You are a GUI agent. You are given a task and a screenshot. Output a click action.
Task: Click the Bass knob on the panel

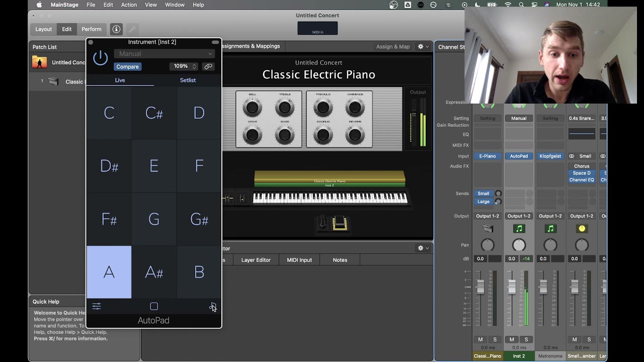[x=285, y=134]
